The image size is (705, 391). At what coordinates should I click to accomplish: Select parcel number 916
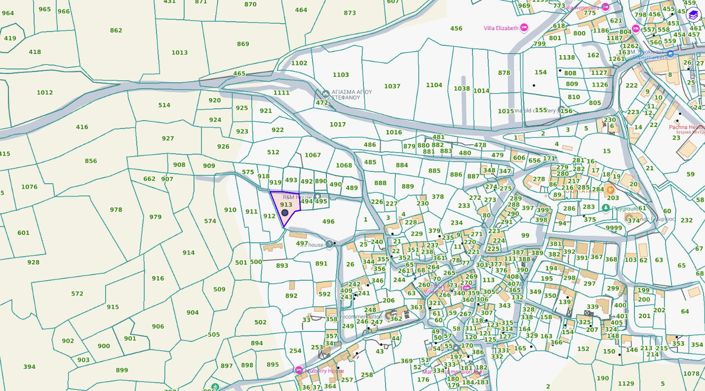click(158, 279)
